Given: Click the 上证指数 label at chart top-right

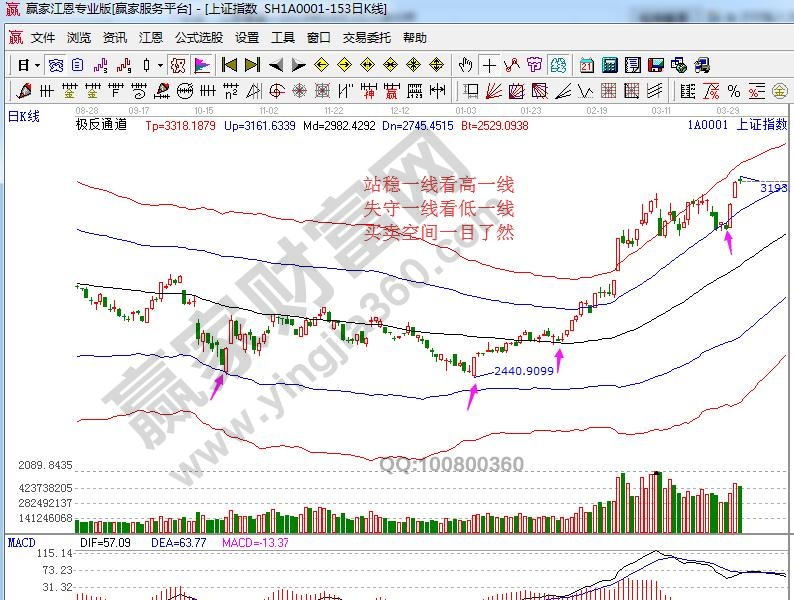Looking at the screenshot, I should pyautogui.click(x=762, y=125).
